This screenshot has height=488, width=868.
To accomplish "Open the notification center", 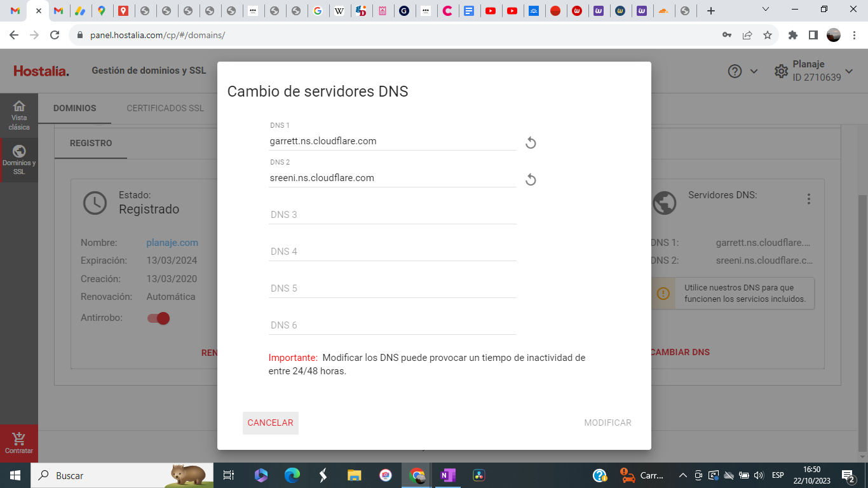I will pos(848,475).
